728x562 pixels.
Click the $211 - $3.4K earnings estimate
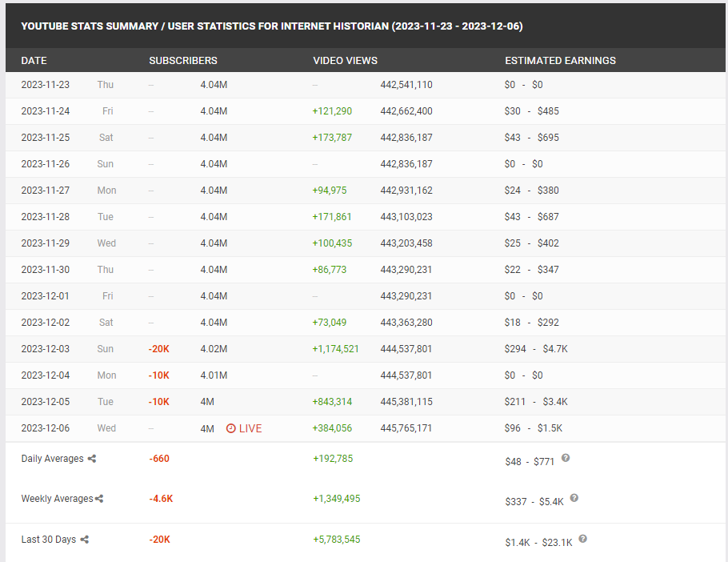click(536, 402)
